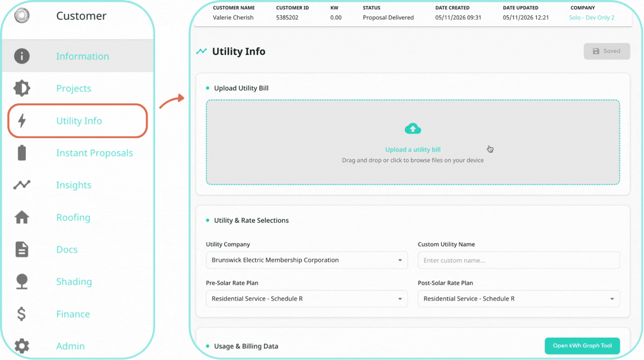Click the Solo - Dev Only 2 company link
This screenshot has height=360, width=644.
[x=591, y=18]
